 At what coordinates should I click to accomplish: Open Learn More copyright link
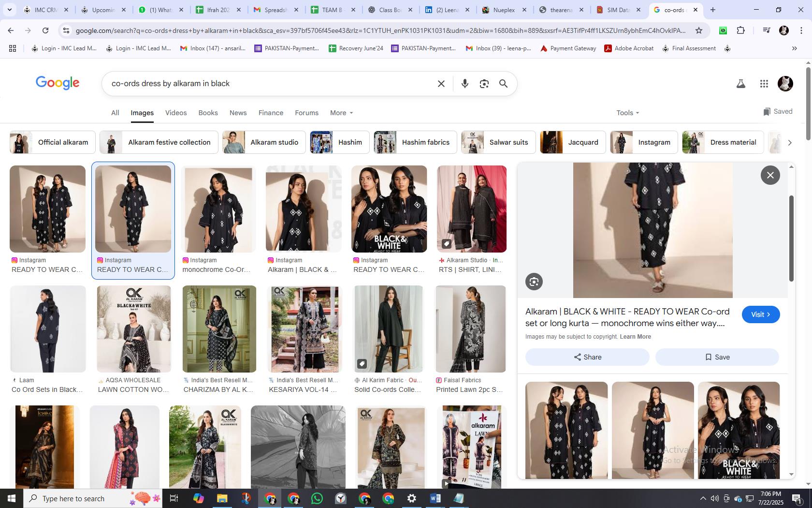tap(635, 337)
